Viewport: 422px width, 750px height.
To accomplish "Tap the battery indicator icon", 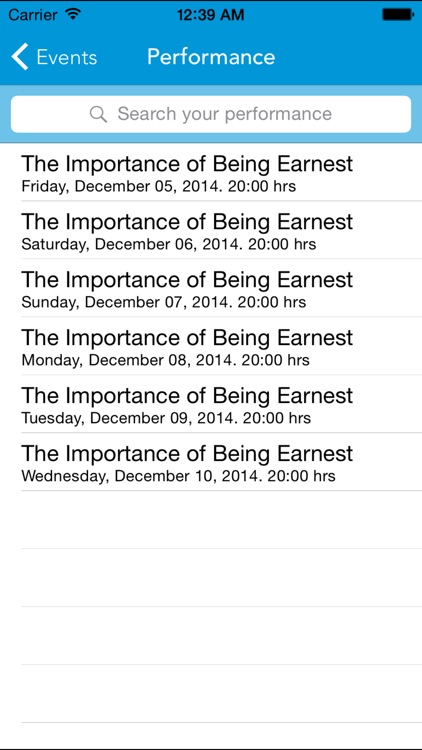I will coord(397,15).
